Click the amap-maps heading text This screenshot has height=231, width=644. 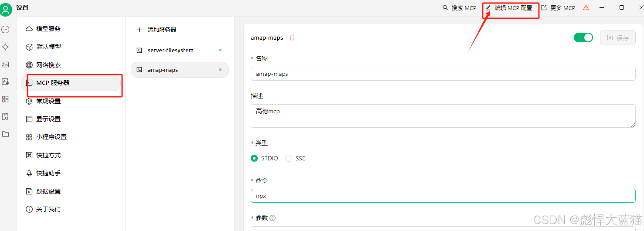267,38
